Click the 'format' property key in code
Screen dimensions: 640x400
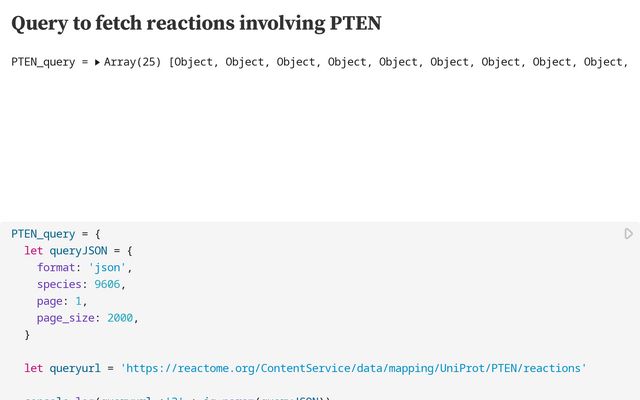(56, 267)
